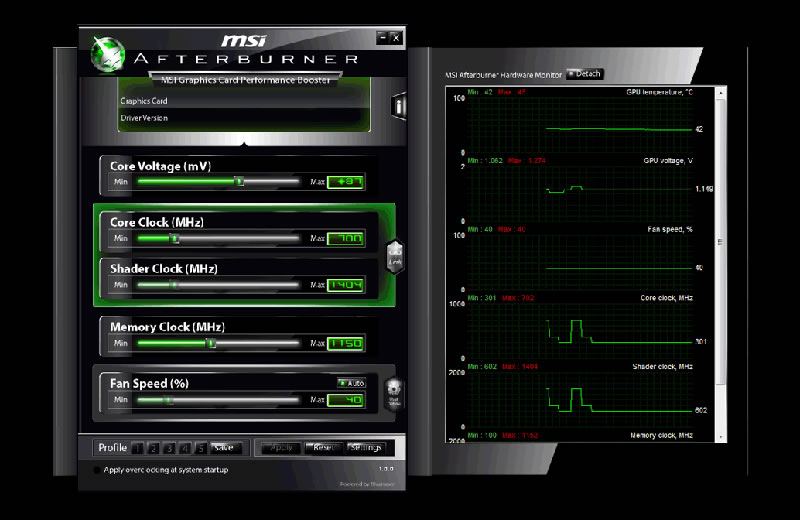Click the 'Memory clock, MHz' graph label

pyautogui.click(x=661, y=435)
